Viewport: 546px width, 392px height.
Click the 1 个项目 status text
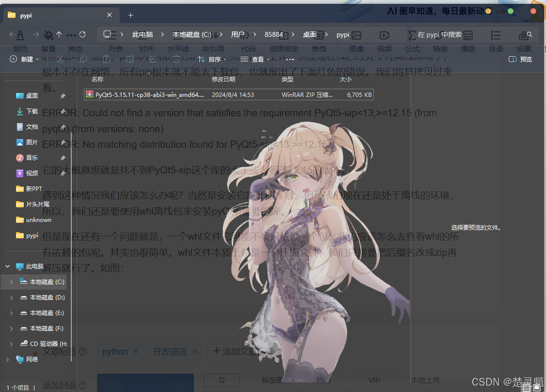17,388
